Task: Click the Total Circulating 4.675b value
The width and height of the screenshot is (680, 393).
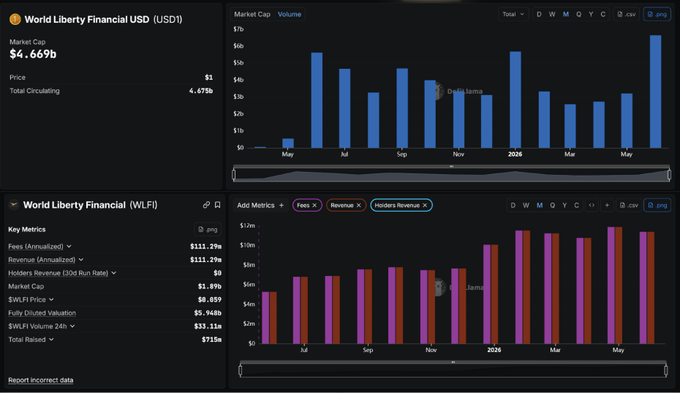Action: point(201,91)
